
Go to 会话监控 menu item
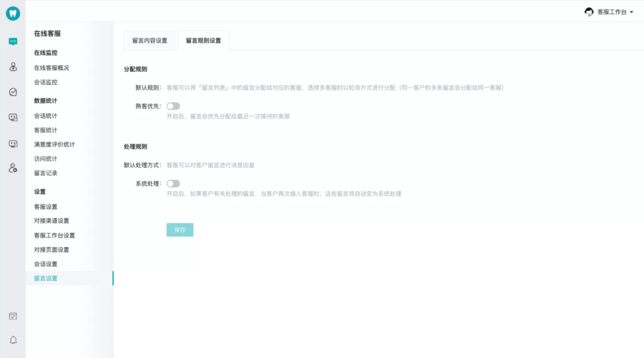46,82
